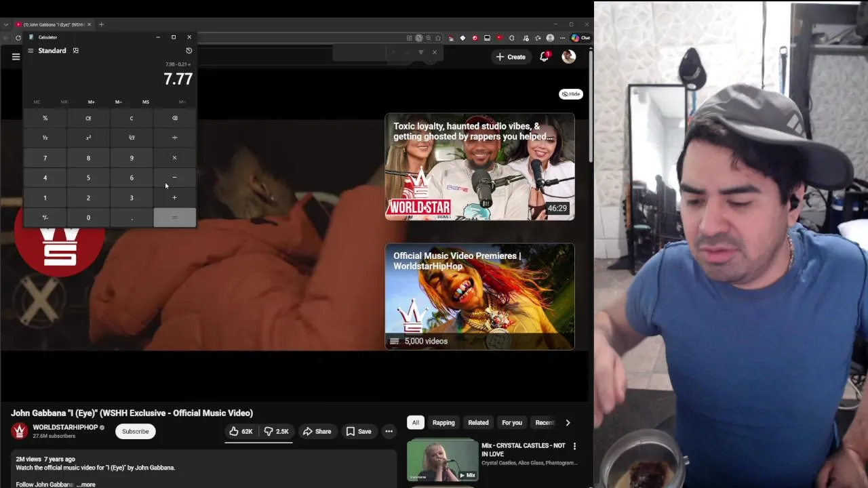The width and height of the screenshot is (868, 488).
Task: Click the x squared key
Action: (88, 138)
